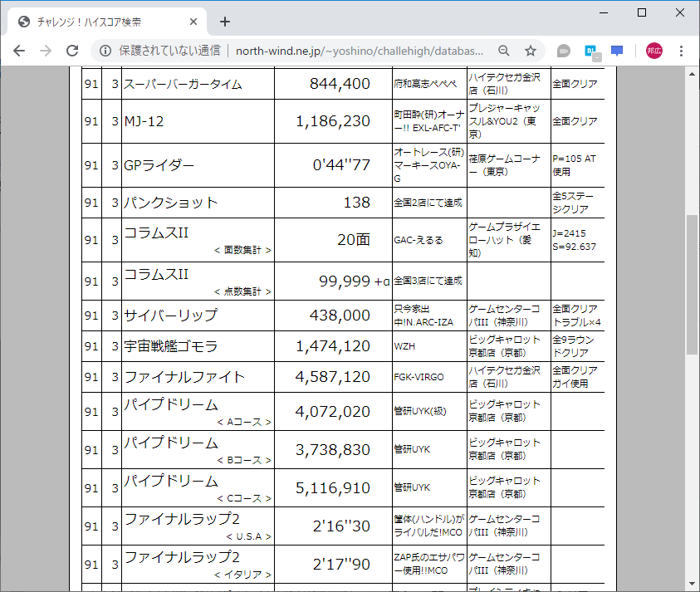
Task: Open the blue BL extension icon
Action: [590, 51]
